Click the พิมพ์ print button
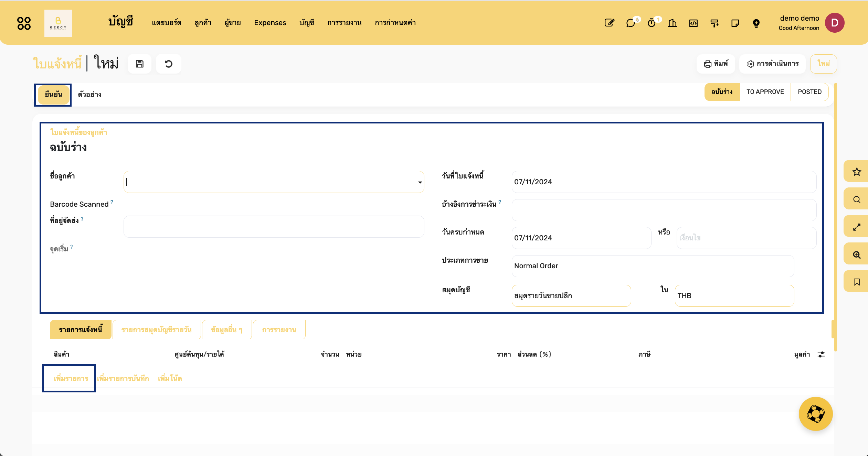This screenshot has width=868, height=456. pos(716,64)
